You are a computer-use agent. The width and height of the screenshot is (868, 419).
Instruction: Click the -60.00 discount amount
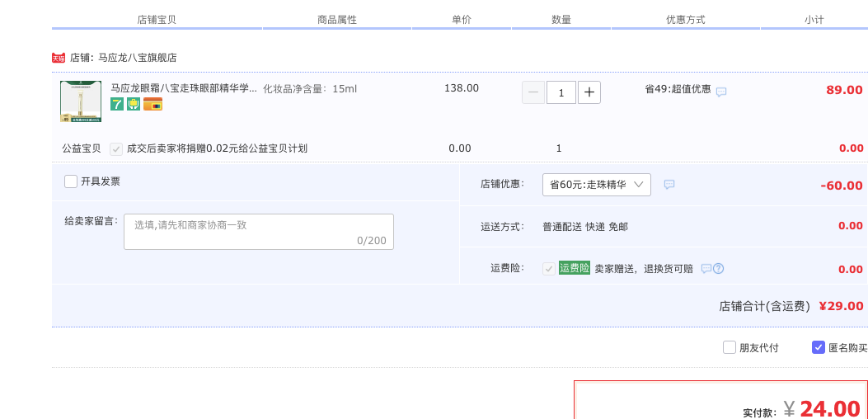(x=842, y=186)
